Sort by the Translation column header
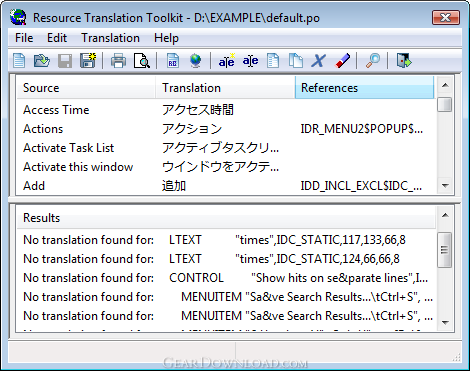This screenshot has width=470, height=371. 225,88
